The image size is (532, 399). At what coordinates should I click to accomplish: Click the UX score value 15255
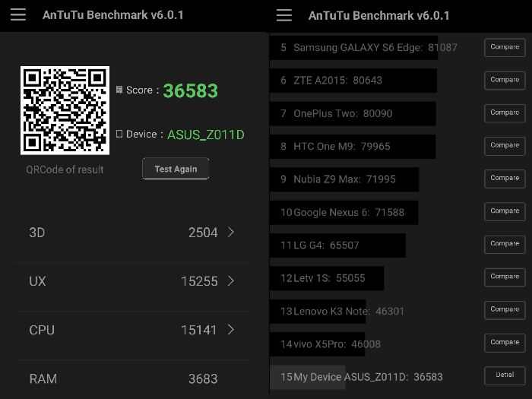click(199, 281)
